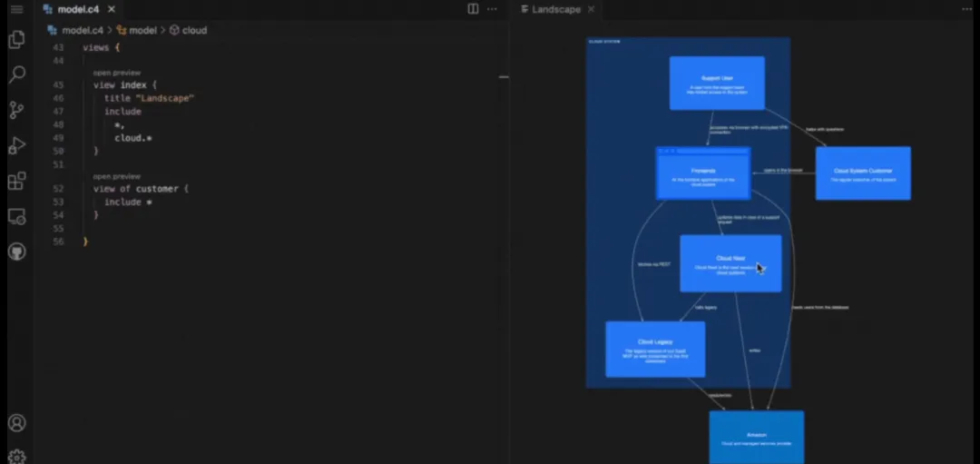
Task: Open the Source Control view
Action: (x=17, y=110)
